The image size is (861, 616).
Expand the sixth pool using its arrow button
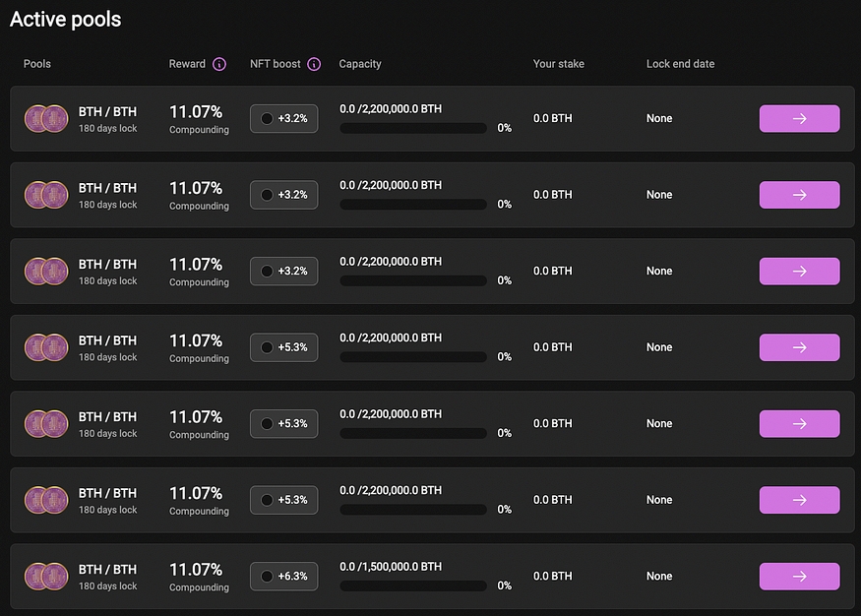(x=799, y=500)
